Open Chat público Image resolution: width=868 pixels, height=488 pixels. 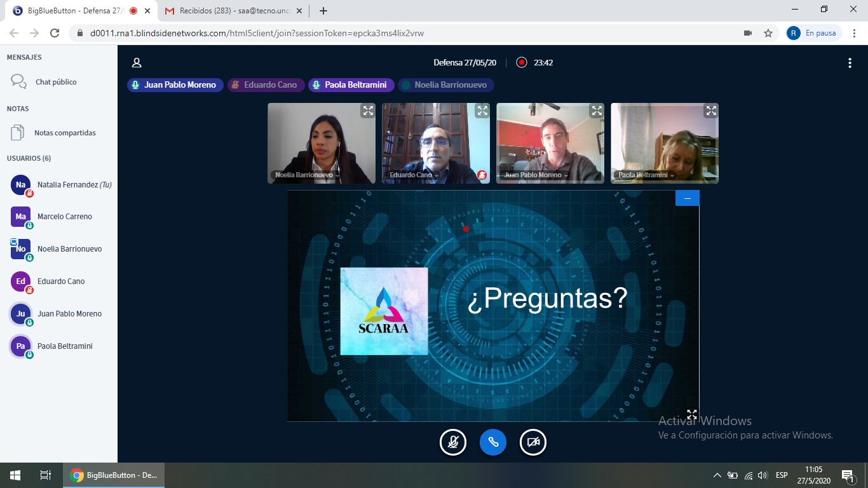(x=55, y=82)
